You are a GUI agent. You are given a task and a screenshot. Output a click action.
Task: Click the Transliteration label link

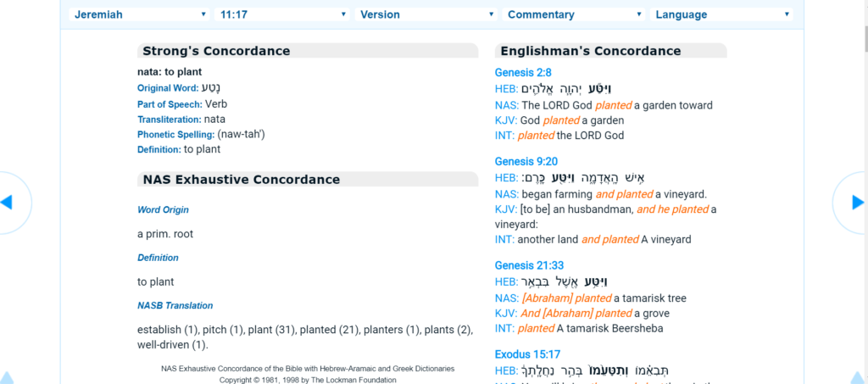click(x=170, y=120)
